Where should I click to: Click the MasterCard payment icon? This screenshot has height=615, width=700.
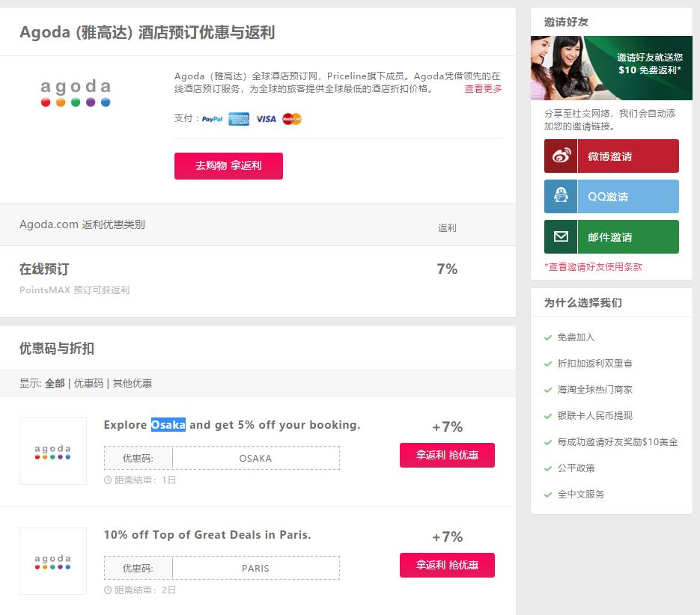pos(292,119)
